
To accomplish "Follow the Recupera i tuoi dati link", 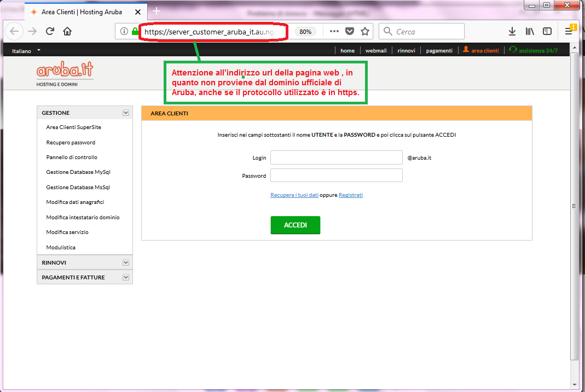I will point(294,195).
